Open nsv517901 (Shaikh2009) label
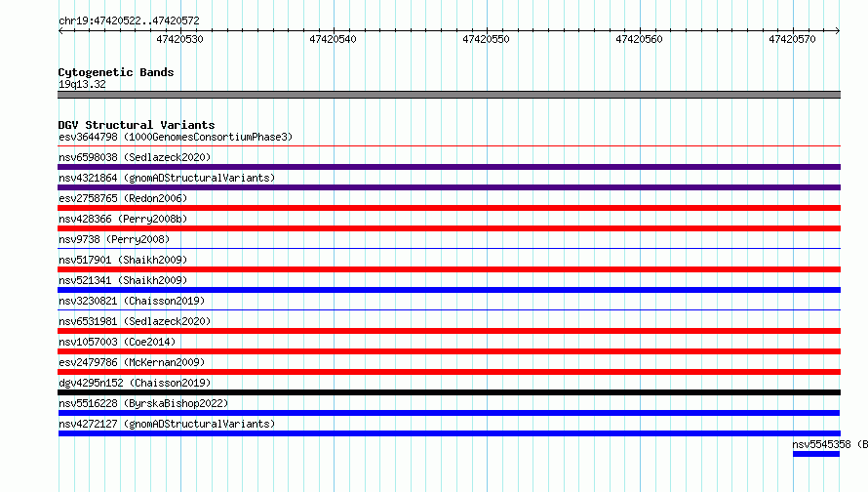868x492 pixels. click(123, 260)
